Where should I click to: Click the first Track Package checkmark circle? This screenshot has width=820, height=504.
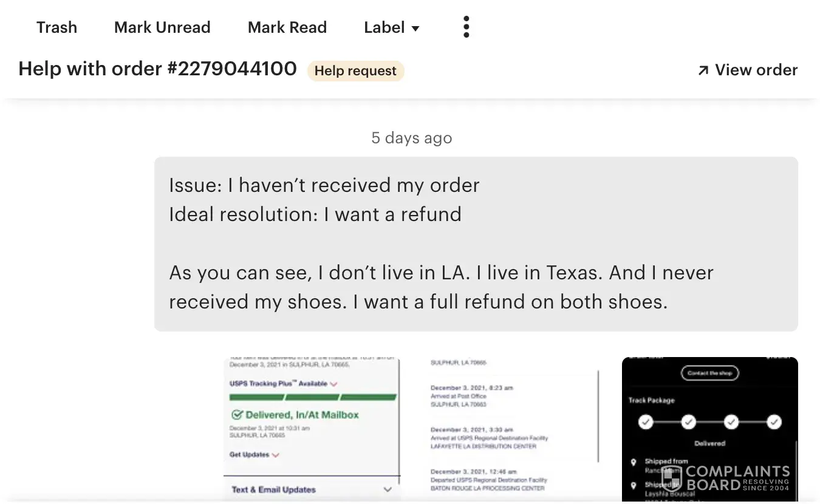[x=646, y=422]
